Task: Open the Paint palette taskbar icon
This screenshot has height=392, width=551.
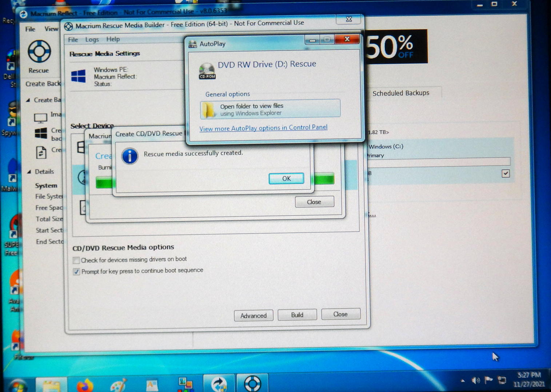Action: point(118,385)
